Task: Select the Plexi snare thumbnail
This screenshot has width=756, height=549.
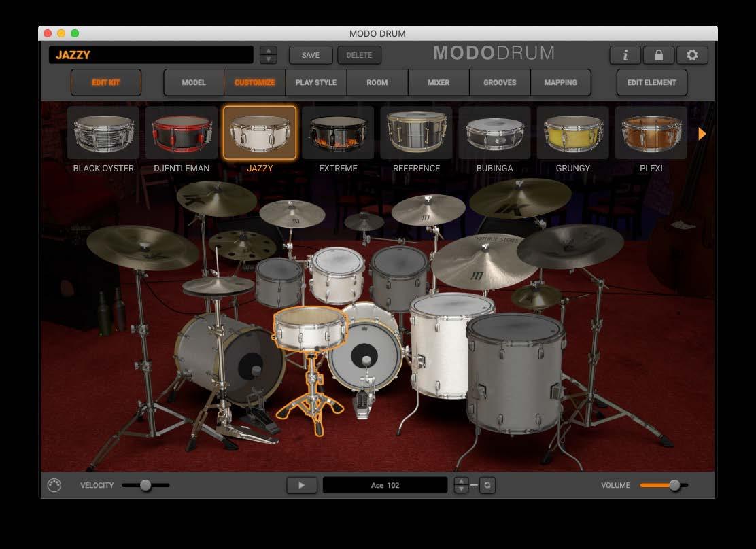Action: pyautogui.click(x=651, y=132)
